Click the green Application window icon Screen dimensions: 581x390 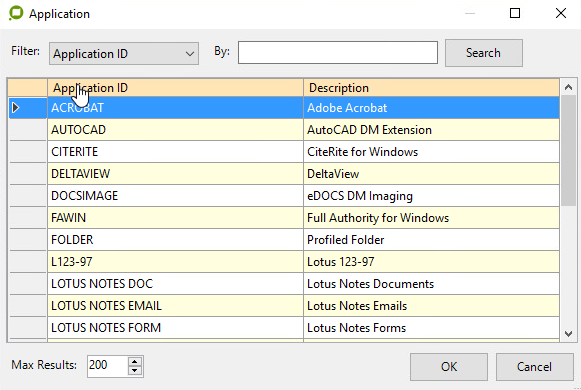pyautogui.click(x=16, y=13)
